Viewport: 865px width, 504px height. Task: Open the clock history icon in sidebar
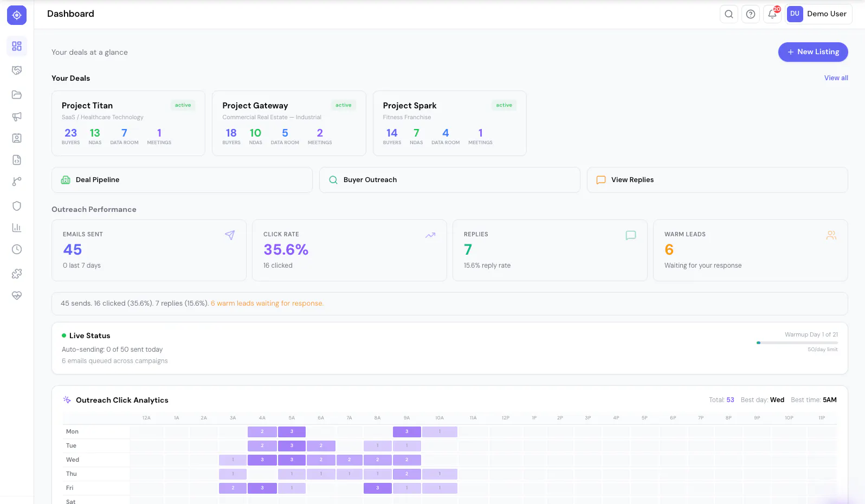click(17, 249)
